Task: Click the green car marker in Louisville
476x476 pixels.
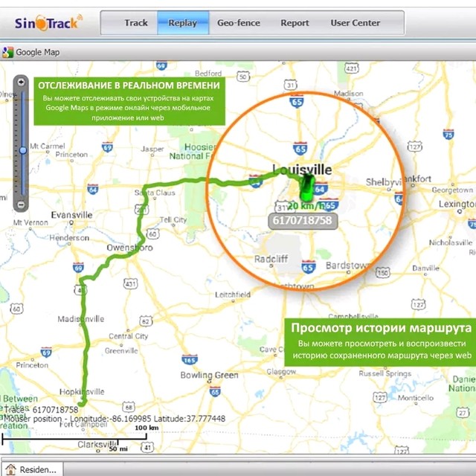Action: (x=306, y=187)
